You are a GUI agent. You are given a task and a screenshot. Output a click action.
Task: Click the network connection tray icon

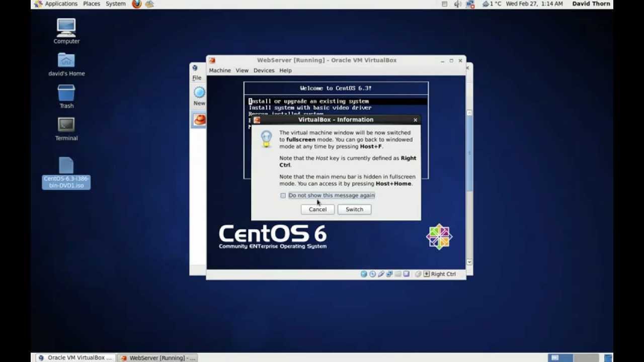[470, 4]
